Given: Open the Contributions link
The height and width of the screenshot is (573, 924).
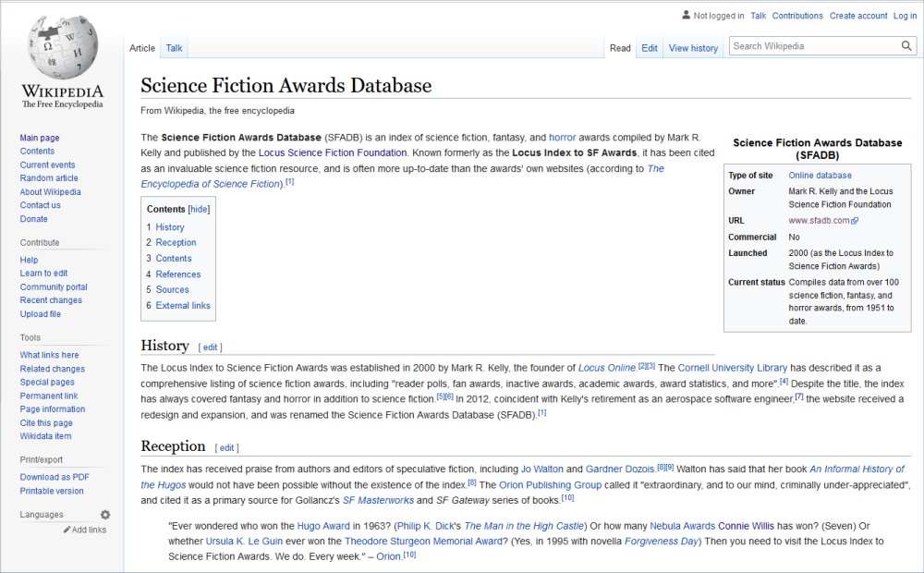Looking at the screenshot, I should click(x=797, y=16).
